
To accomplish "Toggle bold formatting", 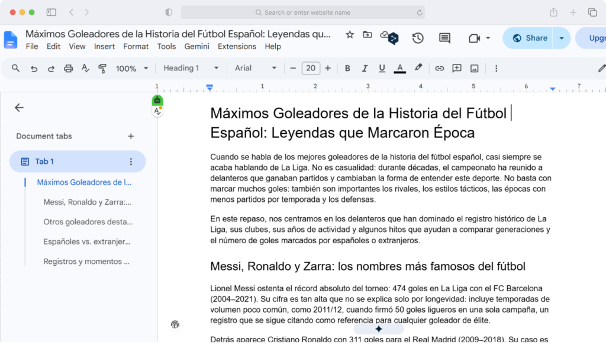I will [x=347, y=69].
